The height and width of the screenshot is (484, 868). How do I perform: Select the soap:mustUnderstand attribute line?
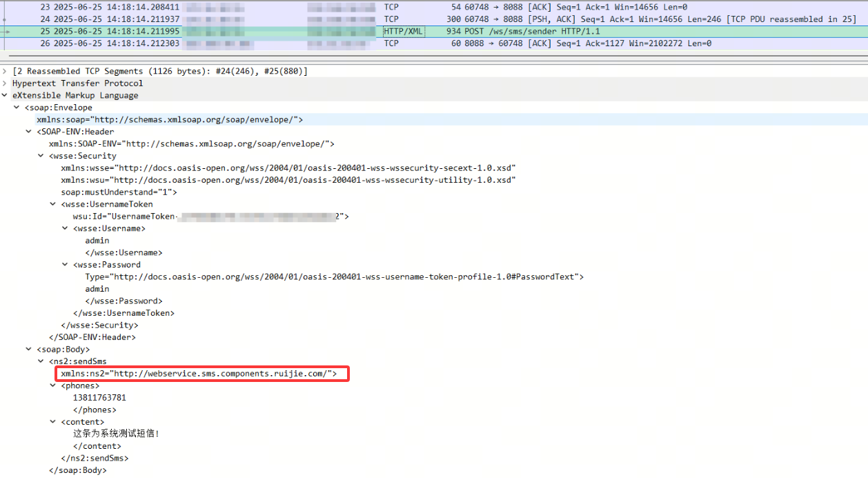119,192
